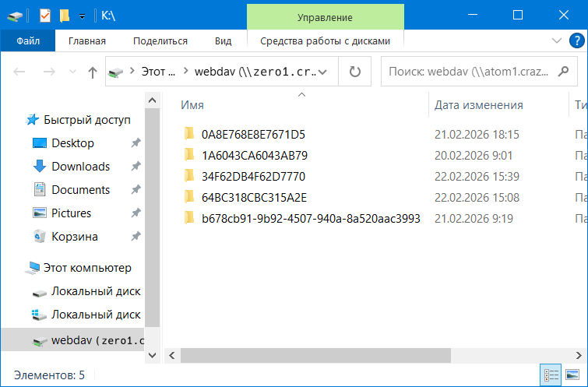Go up one folder level
The width and height of the screenshot is (588, 387).
(x=93, y=72)
